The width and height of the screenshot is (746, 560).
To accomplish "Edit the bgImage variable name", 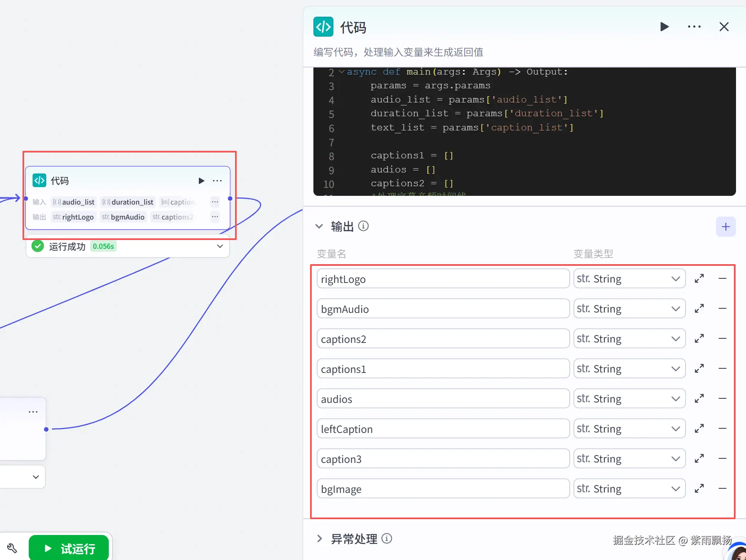I will [443, 489].
